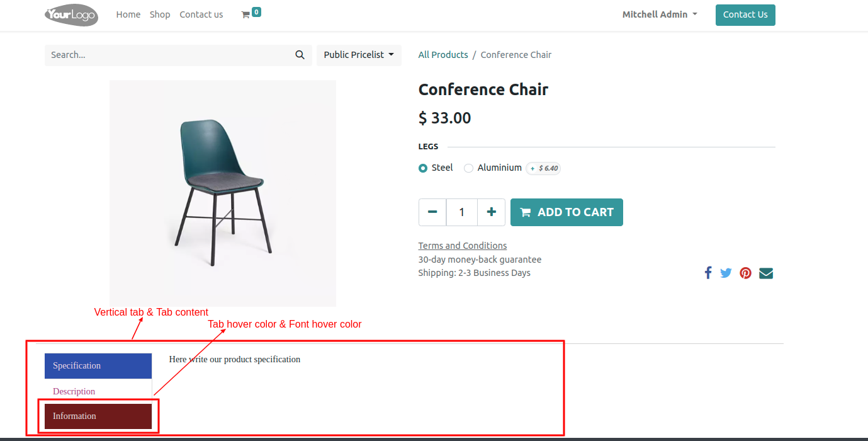Share product via email icon
868x441 pixels.
766,273
